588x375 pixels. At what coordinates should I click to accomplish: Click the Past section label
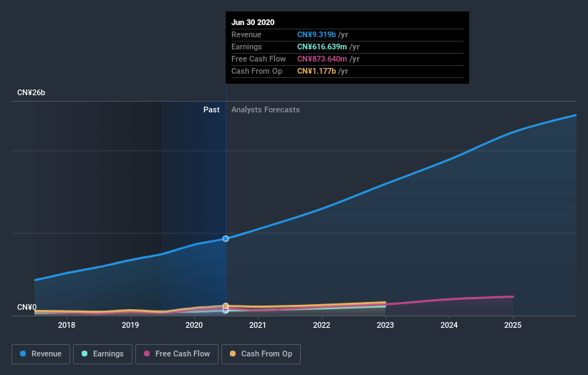(x=211, y=109)
